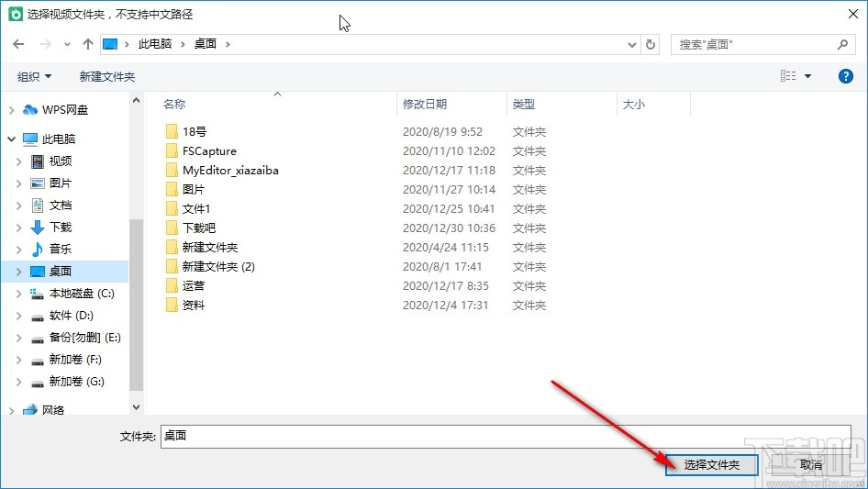Sort by the 大小 column header
This screenshot has height=489, width=868.
(x=634, y=104)
